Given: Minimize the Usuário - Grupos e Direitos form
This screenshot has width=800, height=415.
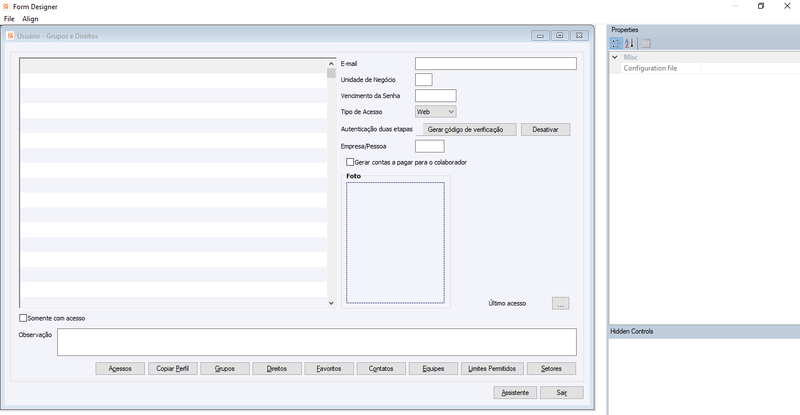Looking at the screenshot, I should 540,36.
